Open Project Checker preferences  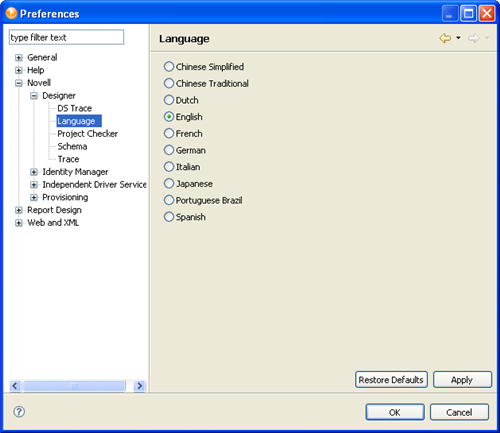click(x=87, y=134)
